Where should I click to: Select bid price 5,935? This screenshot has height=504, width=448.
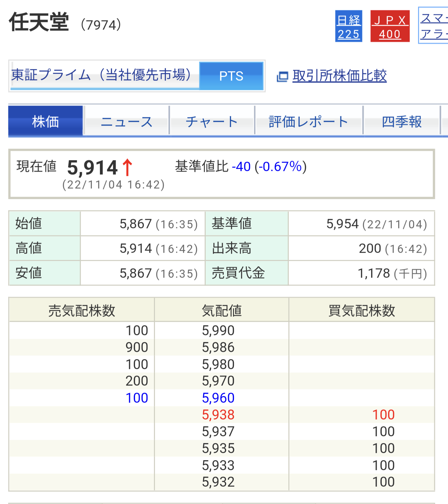pyautogui.click(x=218, y=448)
